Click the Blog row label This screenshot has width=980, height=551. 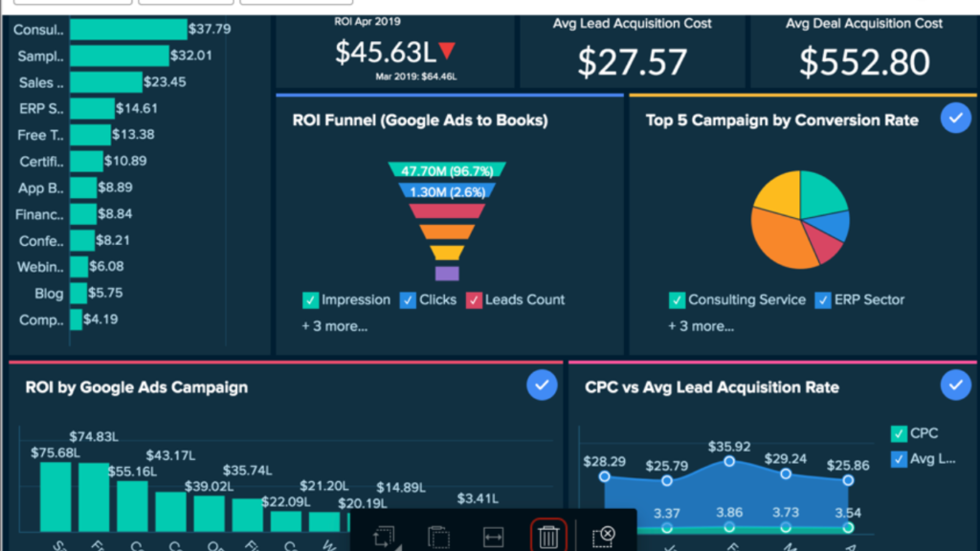click(x=49, y=294)
